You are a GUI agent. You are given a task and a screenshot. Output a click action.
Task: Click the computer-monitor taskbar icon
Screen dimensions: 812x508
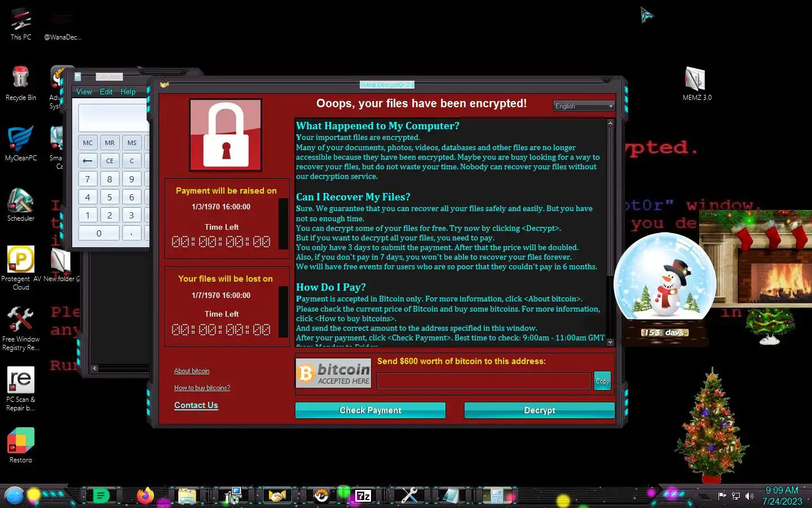click(x=232, y=496)
